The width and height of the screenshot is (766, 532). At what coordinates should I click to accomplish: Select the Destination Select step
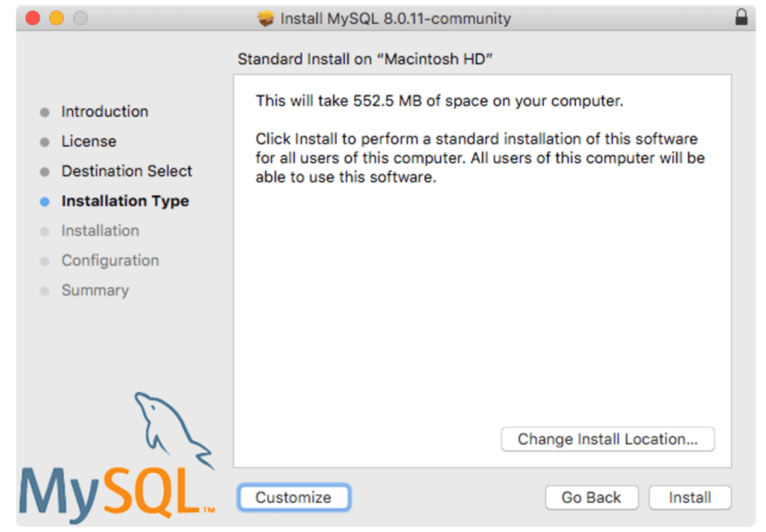click(x=126, y=171)
